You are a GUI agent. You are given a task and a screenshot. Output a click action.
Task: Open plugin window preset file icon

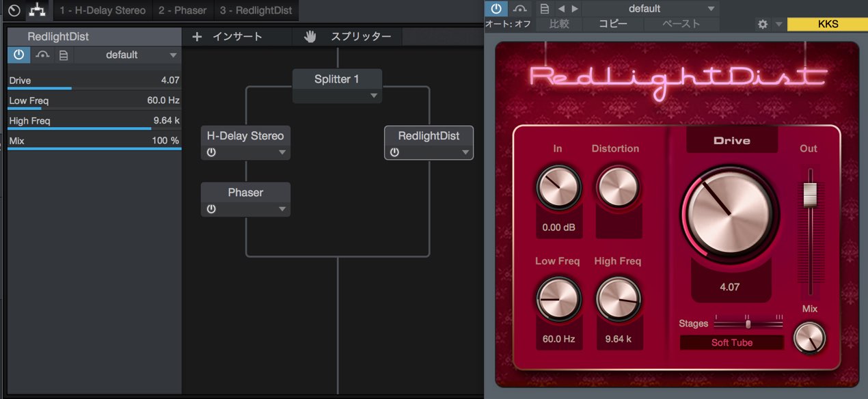point(545,9)
